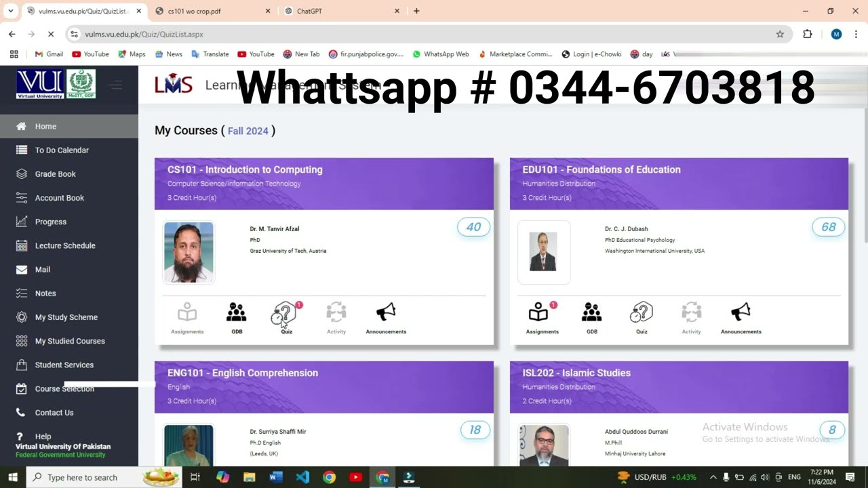Screen dimensions: 868x488
Task: Open File Explorer from the taskbar
Action: pyautogui.click(x=249, y=477)
